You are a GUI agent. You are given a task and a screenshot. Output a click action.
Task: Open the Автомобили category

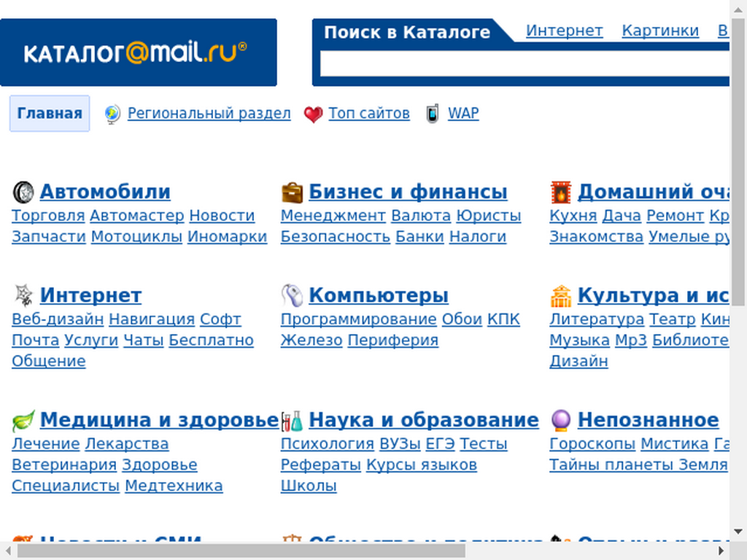tap(105, 192)
